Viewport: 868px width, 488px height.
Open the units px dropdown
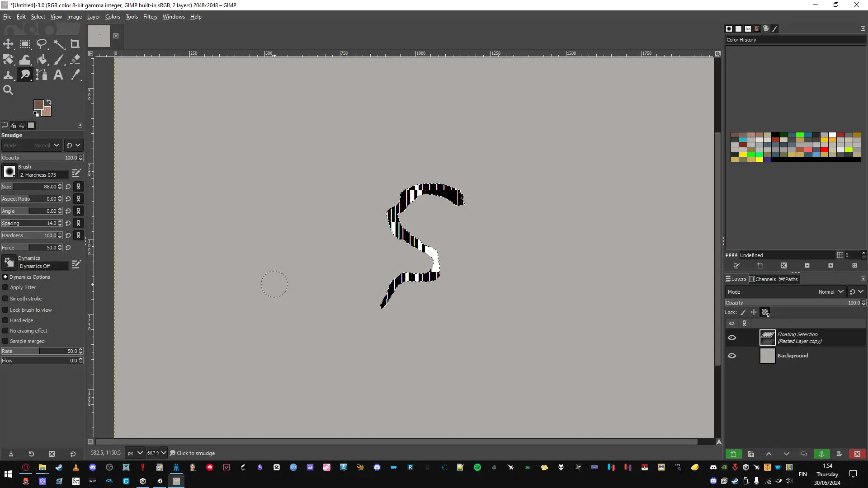click(x=135, y=453)
